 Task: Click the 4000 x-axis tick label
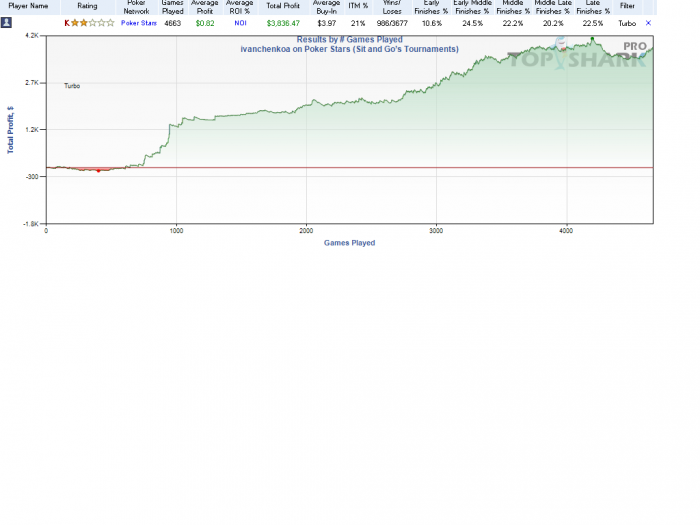[566, 231]
